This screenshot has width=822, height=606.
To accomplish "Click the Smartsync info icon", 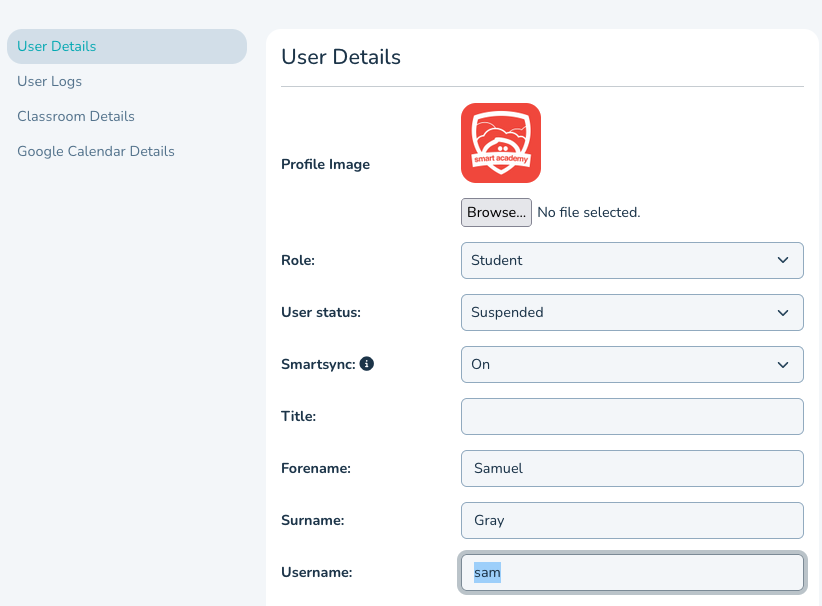I will [x=367, y=365].
